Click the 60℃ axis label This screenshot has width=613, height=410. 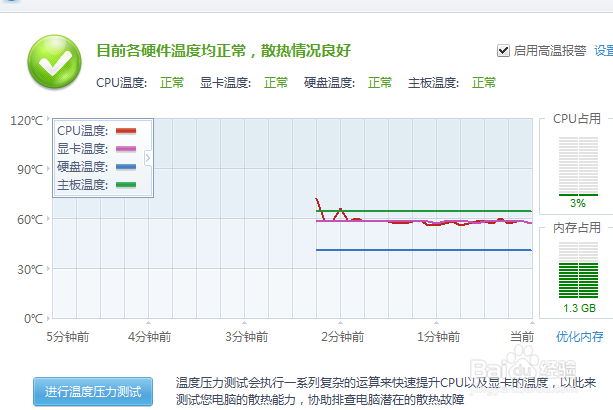pos(30,220)
